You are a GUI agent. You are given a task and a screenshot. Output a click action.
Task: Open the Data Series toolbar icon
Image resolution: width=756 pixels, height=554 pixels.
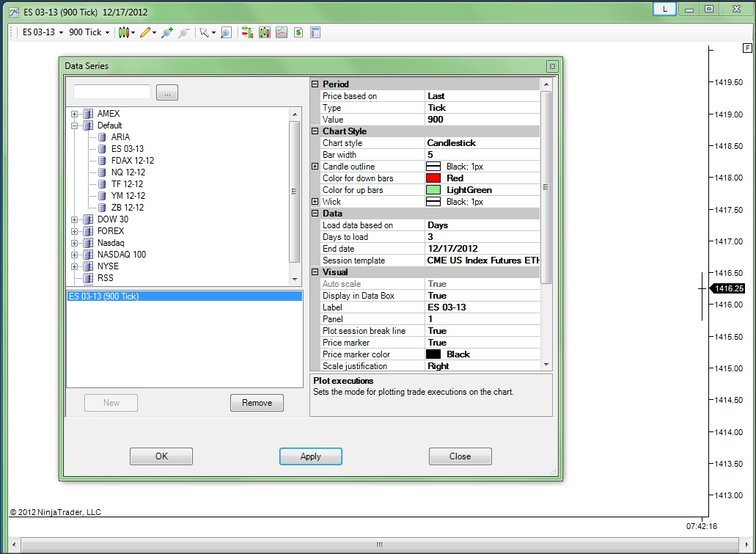[x=265, y=32]
